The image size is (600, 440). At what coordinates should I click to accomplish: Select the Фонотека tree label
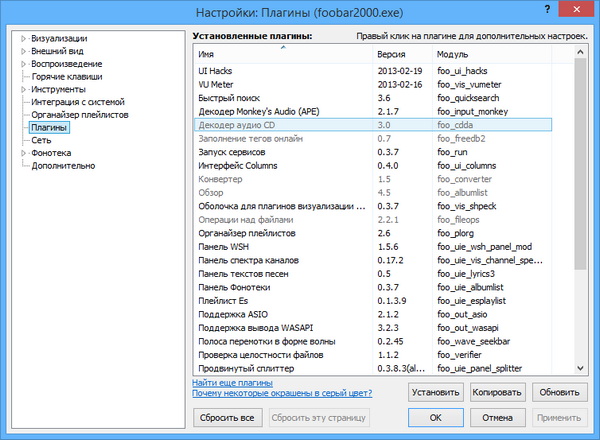click(x=51, y=153)
